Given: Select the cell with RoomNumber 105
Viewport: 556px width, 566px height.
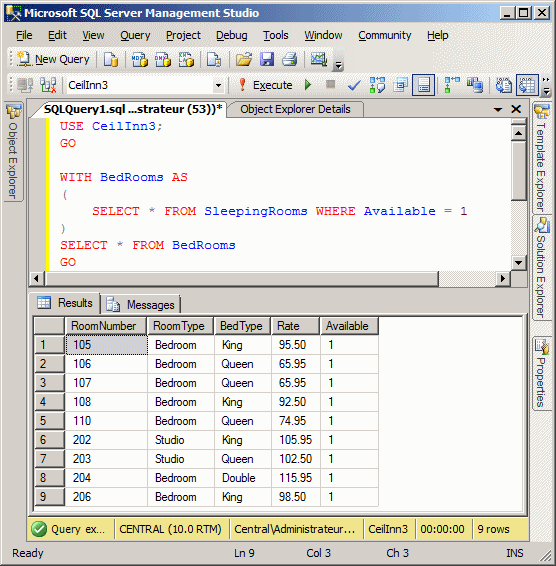Looking at the screenshot, I should tap(107, 345).
